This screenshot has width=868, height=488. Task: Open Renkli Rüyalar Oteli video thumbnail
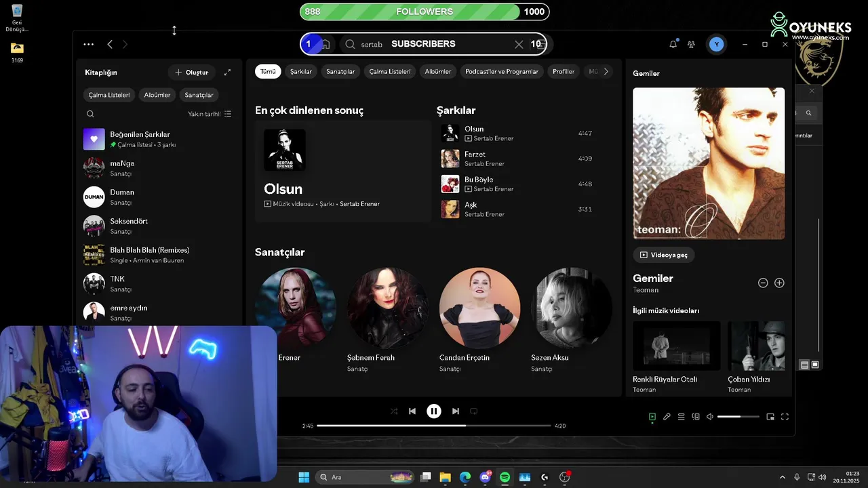[x=677, y=346]
